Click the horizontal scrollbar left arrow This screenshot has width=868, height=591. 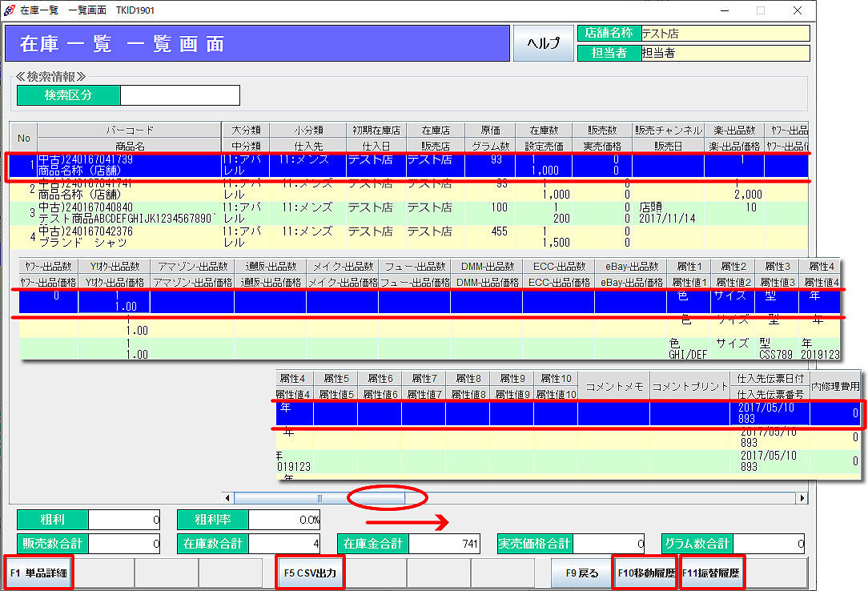pyautogui.click(x=227, y=498)
